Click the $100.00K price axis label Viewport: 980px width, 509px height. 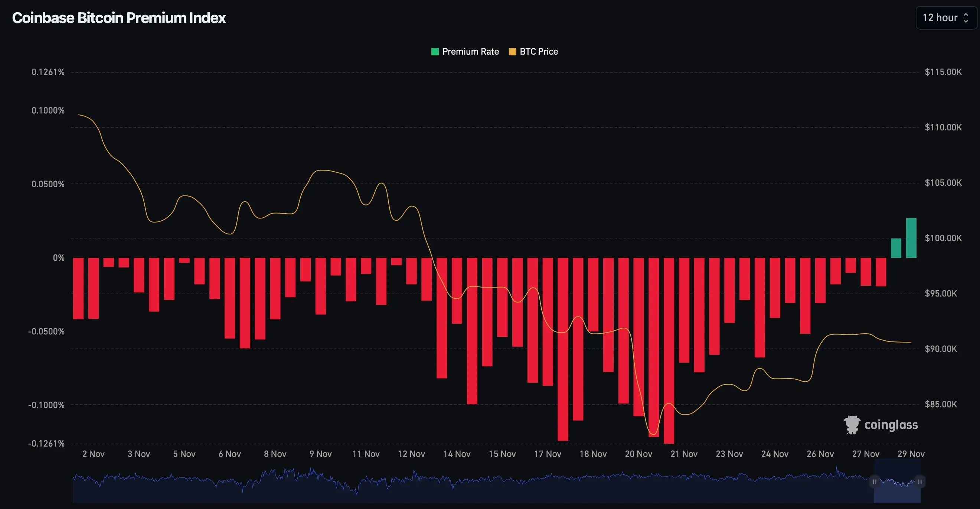(943, 238)
